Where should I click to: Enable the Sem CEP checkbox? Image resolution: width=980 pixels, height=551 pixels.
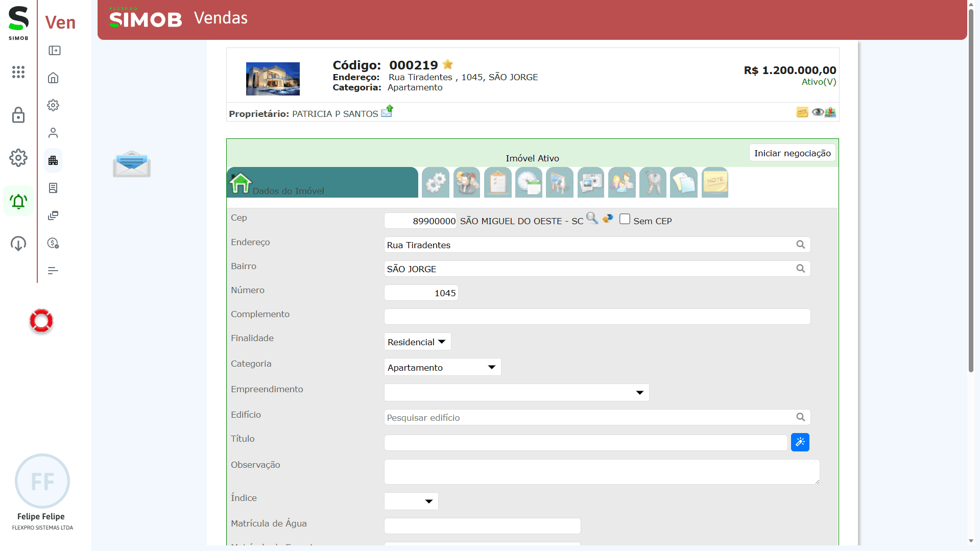tap(625, 219)
